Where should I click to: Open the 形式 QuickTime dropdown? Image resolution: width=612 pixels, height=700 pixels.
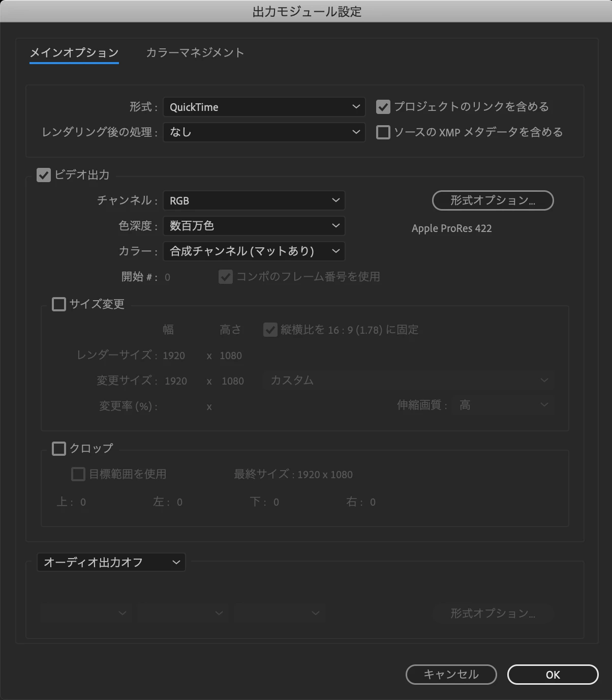[264, 107]
